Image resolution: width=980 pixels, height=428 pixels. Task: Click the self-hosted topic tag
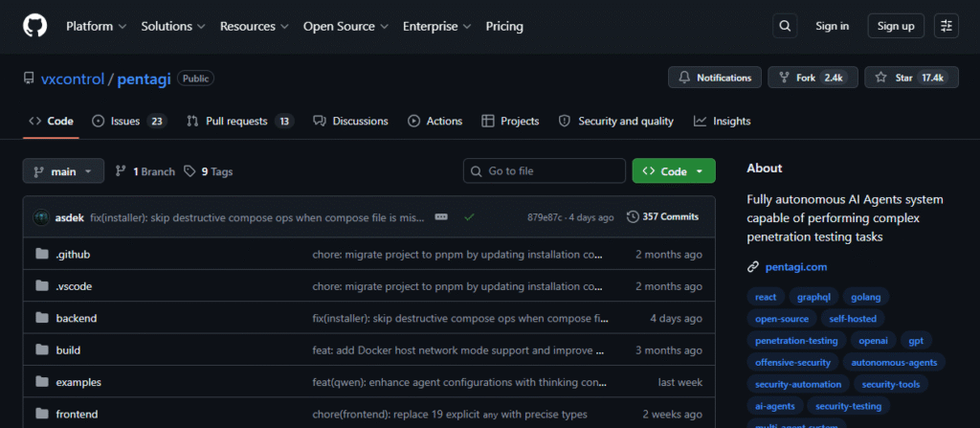[x=853, y=319]
